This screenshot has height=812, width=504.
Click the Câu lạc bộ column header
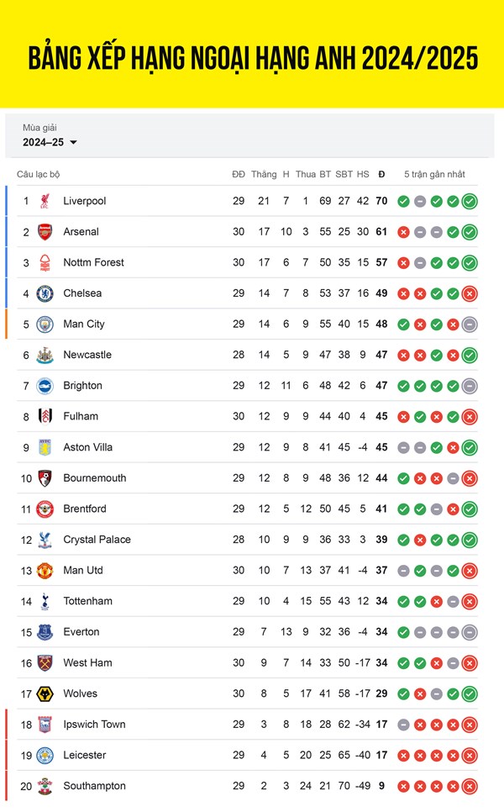pyautogui.click(x=39, y=174)
